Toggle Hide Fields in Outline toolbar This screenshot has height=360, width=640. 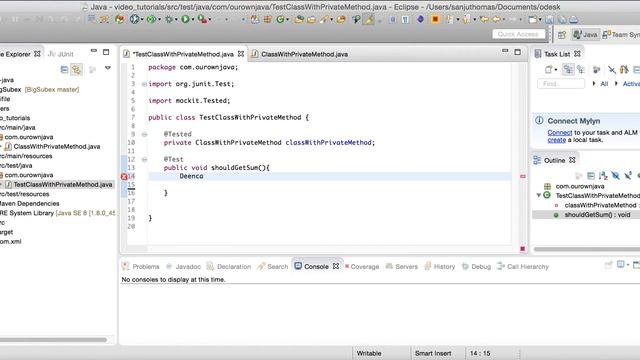click(616, 176)
